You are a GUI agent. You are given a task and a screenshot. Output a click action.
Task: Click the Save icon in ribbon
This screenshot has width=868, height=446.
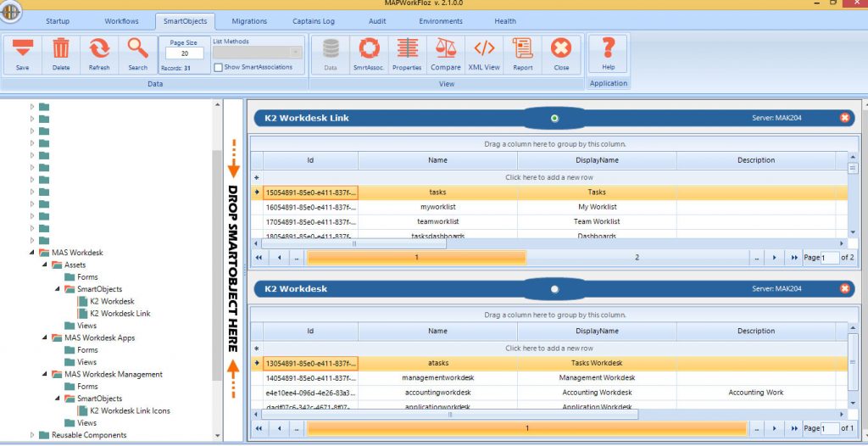[22, 53]
